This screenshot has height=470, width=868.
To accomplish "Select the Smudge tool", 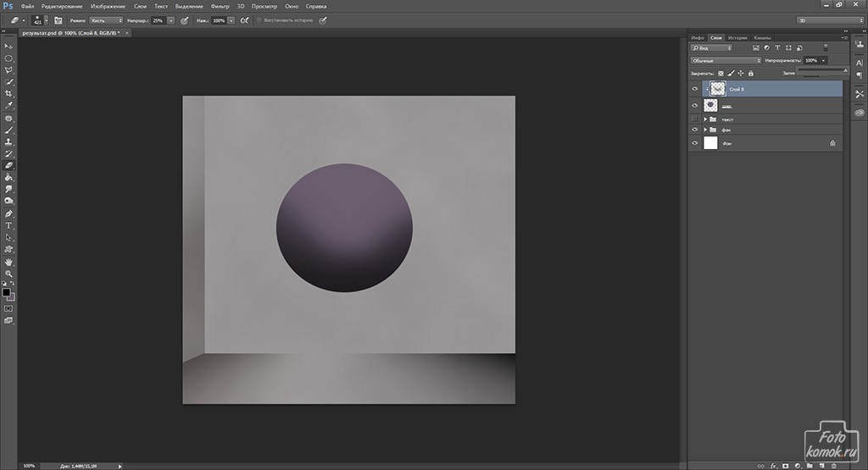I will pyautogui.click(x=8, y=189).
